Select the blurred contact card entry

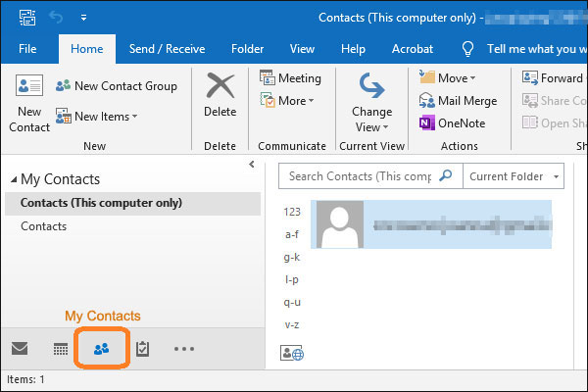(x=431, y=224)
